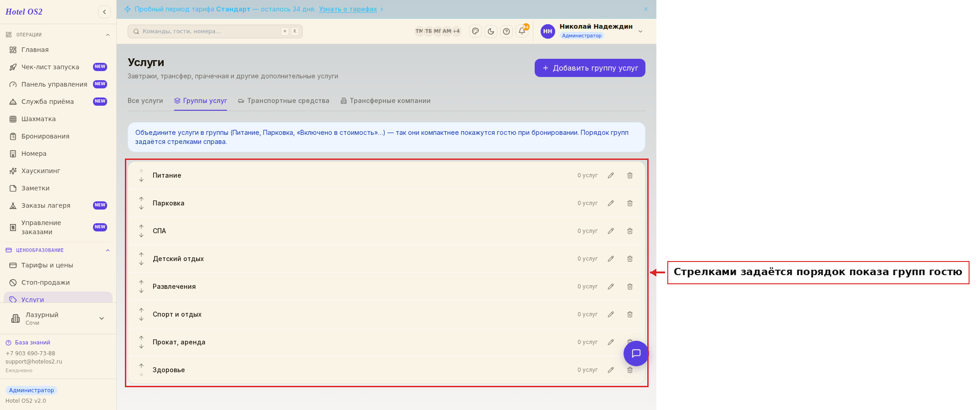The width and height of the screenshot is (980, 410).
Task: Focus the Команды, гости, номера search field
Action: click(215, 31)
